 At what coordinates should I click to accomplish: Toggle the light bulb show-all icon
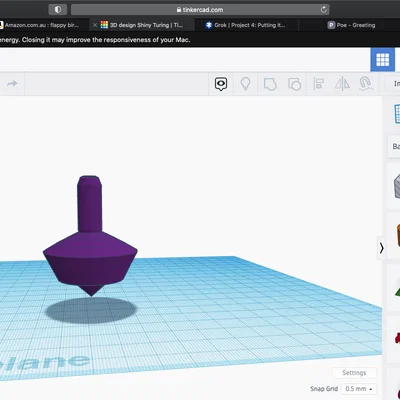click(x=245, y=84)
